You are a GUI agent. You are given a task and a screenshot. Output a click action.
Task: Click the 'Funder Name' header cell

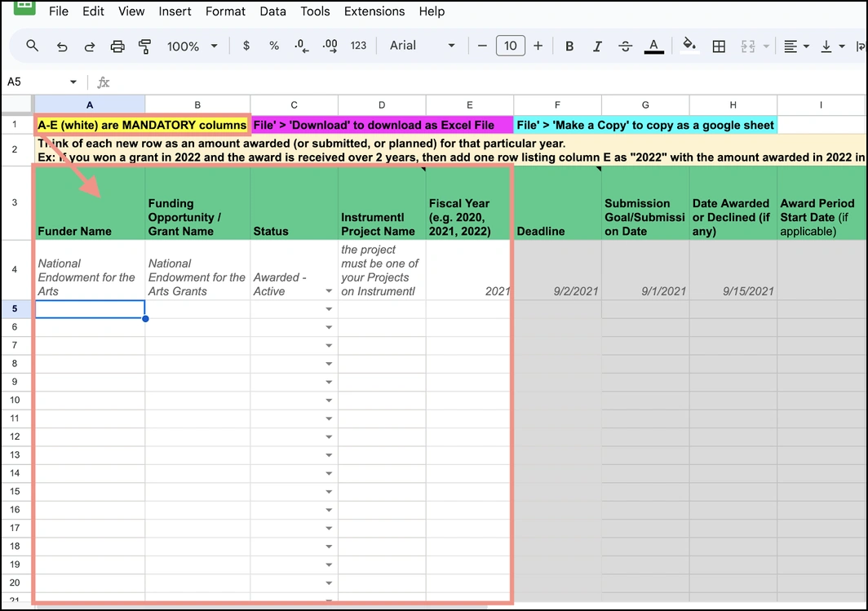(90, 203)
